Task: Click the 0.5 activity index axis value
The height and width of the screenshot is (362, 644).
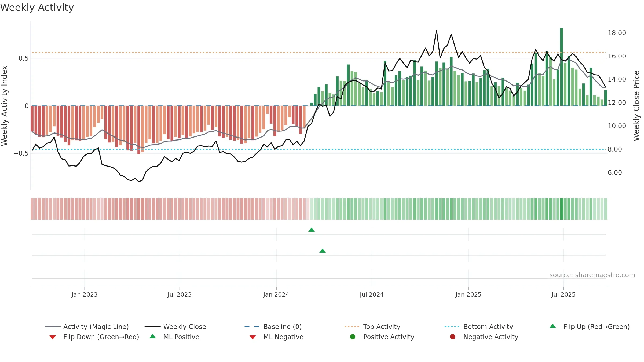Action: 24,58
